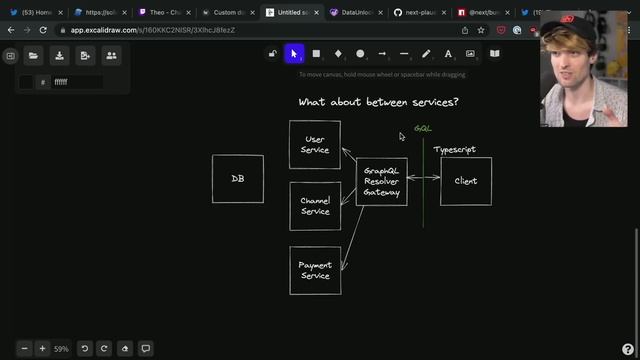Viewport: 640px width, 360px height.
Task: Select the Line tool
Action: pos(404,54)
